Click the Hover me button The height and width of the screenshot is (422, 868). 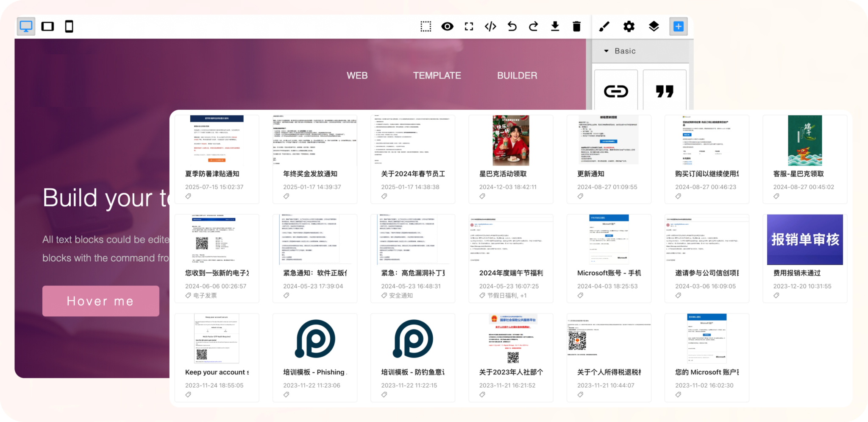point(100,301)
